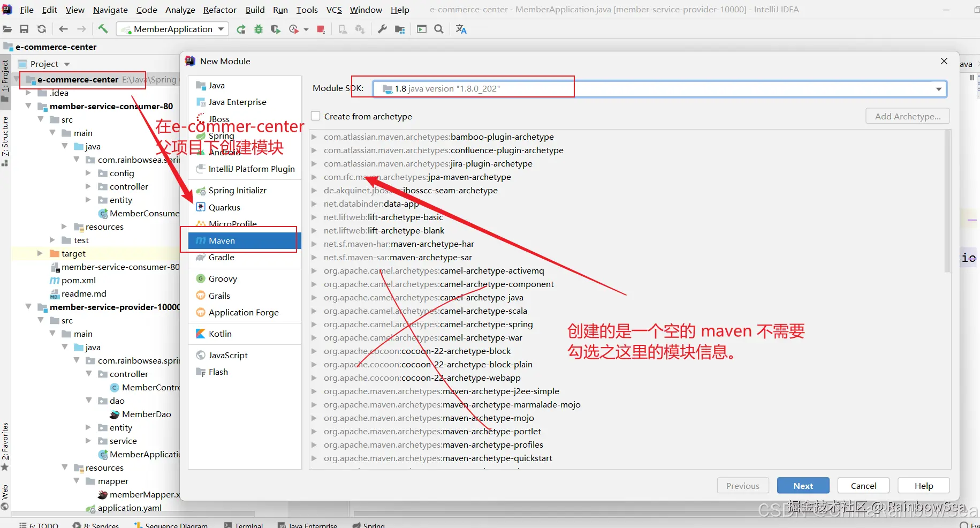
Task: Expand the maven-archetype-quickstart entry arrow
Action: (314, 458)
